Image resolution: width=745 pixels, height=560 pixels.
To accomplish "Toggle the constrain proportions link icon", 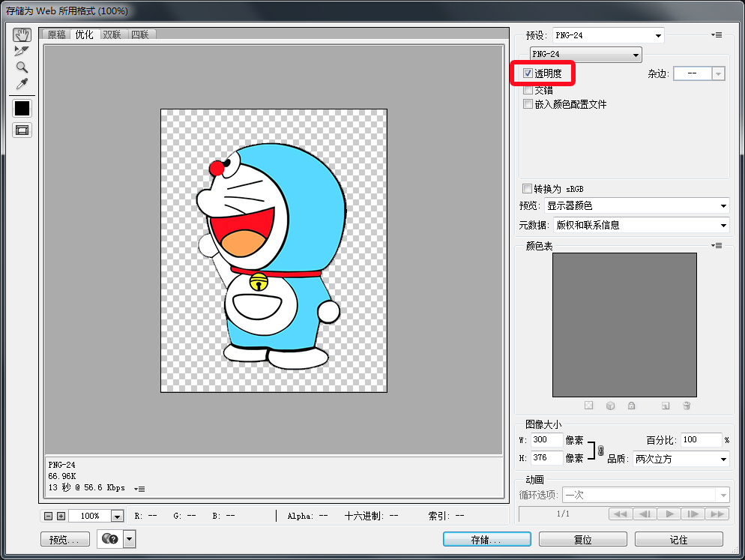I will click(600, 450).
